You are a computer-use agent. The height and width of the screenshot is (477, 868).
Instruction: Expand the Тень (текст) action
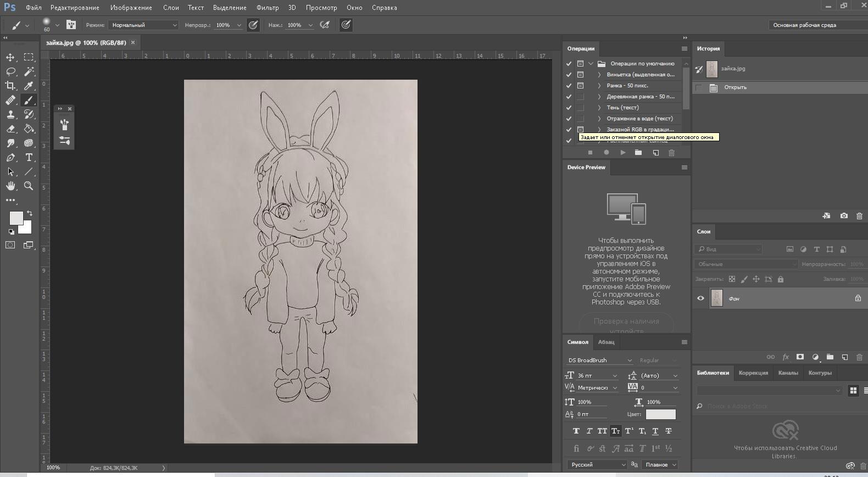[x=599, y=108]
